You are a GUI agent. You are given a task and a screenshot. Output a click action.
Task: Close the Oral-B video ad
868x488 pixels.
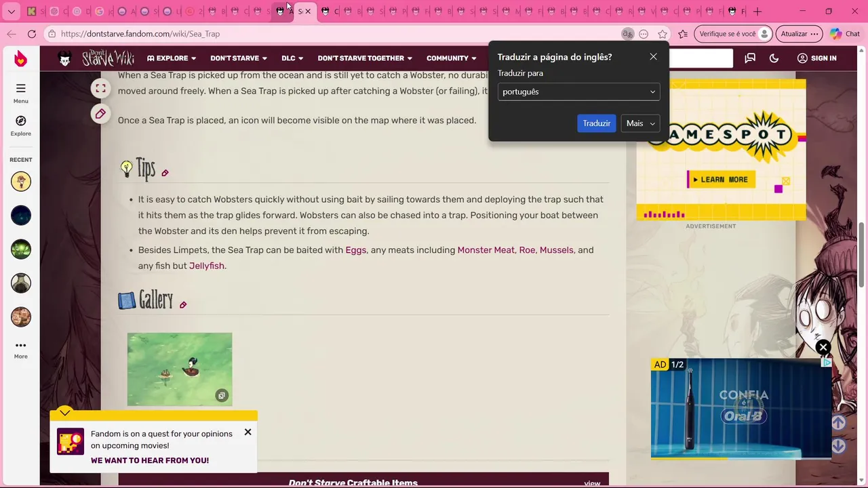coord(823,348)
